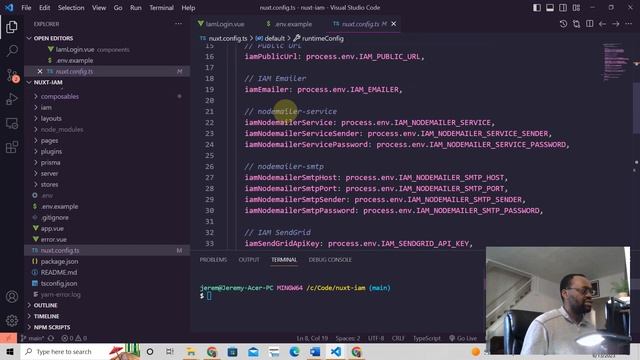
Task: Open the Edit menu
Action: click(44, 8)
